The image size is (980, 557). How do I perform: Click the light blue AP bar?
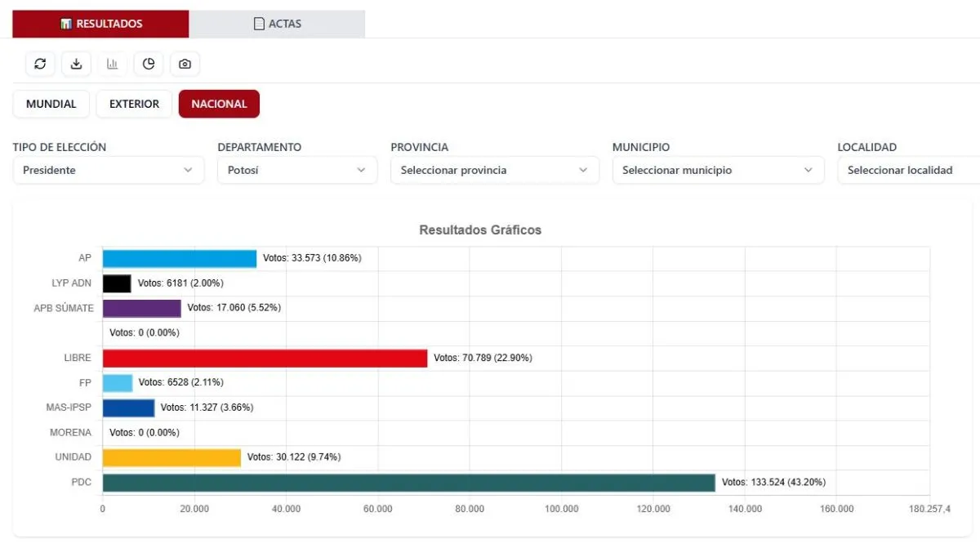pos(179,258)
